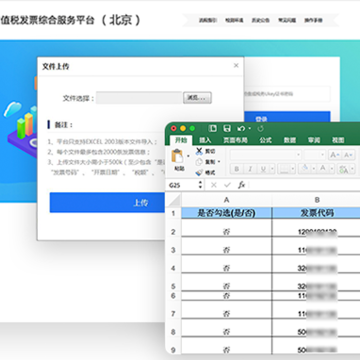Open the font color dropdown arrow
Image resolution: width=360 pixels, height=360 pixels.
[332, 169]
